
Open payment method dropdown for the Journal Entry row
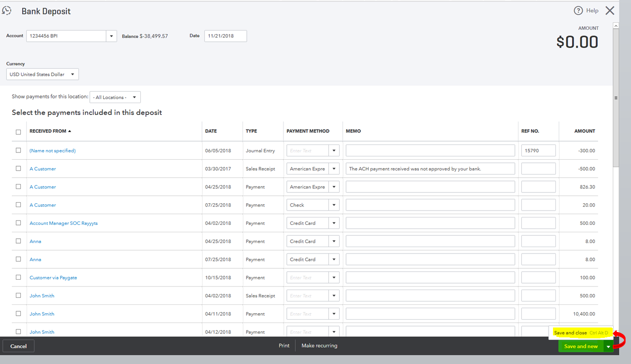(x=334, y=150)
